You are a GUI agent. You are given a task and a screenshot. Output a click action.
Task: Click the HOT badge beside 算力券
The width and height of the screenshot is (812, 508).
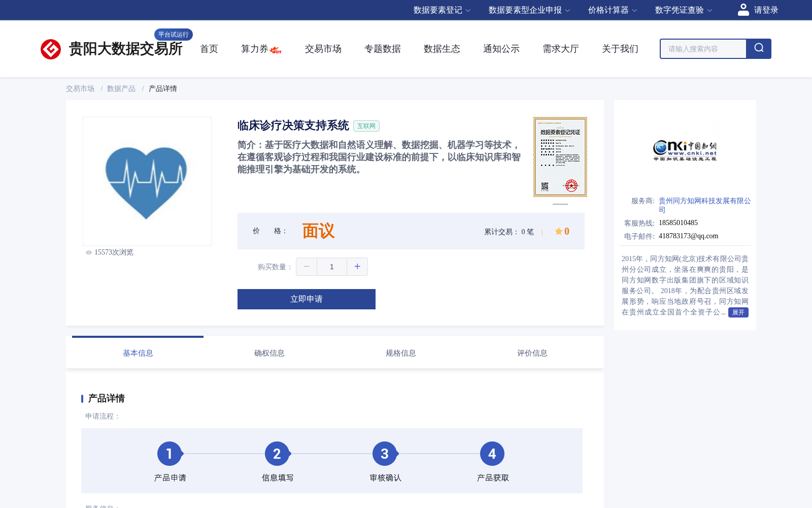click(276, 50)
